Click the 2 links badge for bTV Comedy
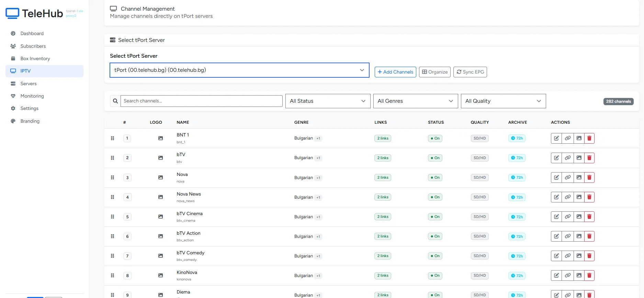 (x=383, y=256)
